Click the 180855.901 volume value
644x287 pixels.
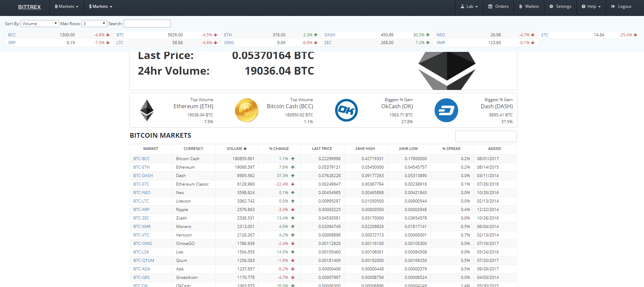tap(244, 159)
